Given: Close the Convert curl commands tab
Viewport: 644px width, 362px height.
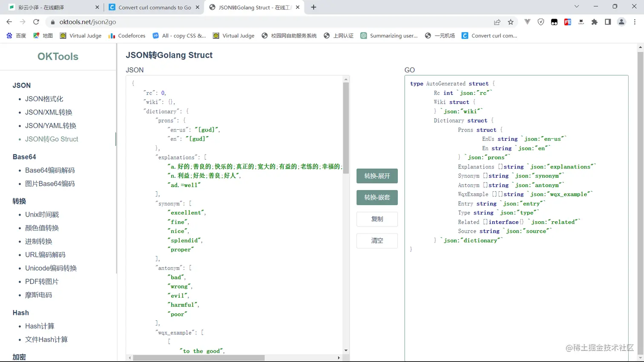Looking at the screenshot, I should [198, 7].
